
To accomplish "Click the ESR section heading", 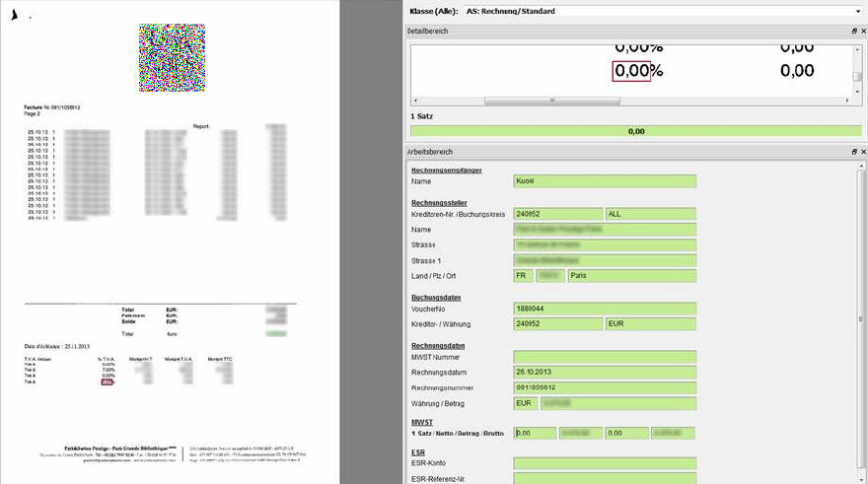I will [x=418, y=452].
